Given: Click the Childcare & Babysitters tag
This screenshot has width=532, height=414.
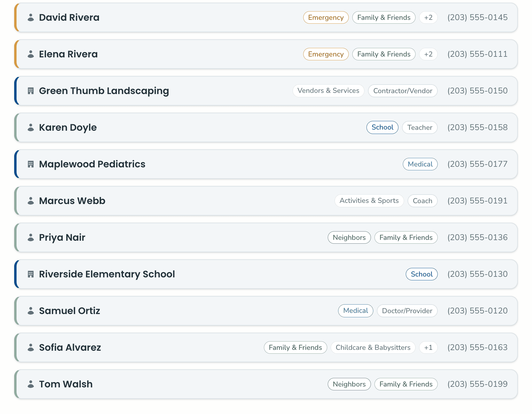Looking at the screenshot, I should tap(373, 347).
